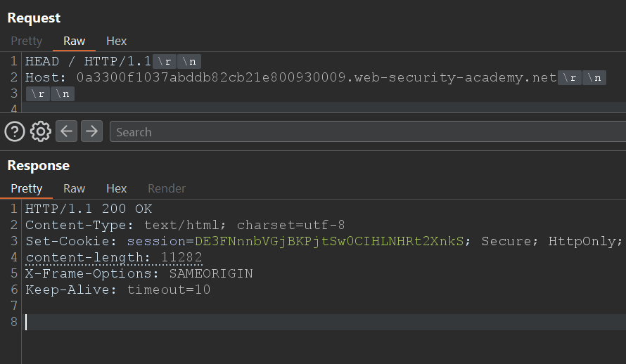Click the content-length 11282 value

click(x=181, y=257)
